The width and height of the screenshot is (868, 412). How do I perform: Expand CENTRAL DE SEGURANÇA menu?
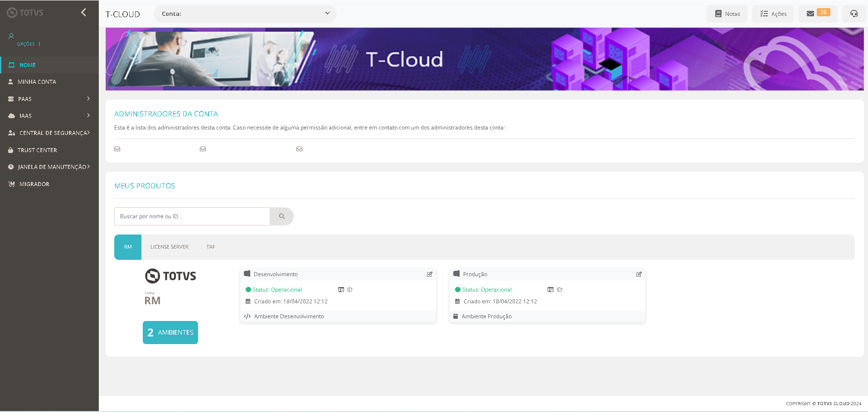pyautogui.click(x=49, y=133)
